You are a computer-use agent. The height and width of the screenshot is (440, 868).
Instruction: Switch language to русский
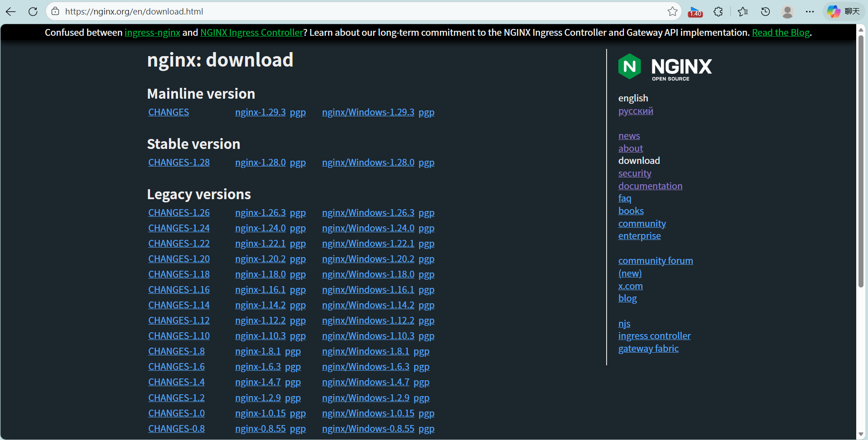click(636, 111)
